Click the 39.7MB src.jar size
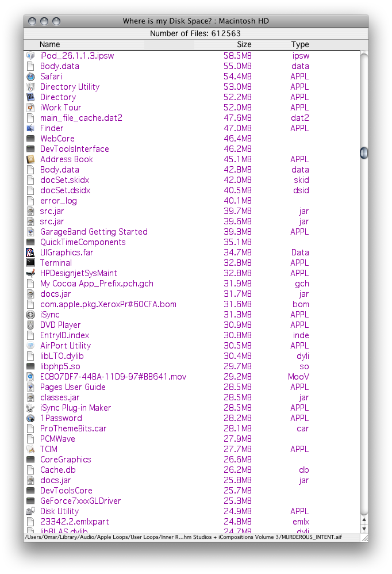The width and height of the screenshot is (392, 574). (x=238, y=211)
